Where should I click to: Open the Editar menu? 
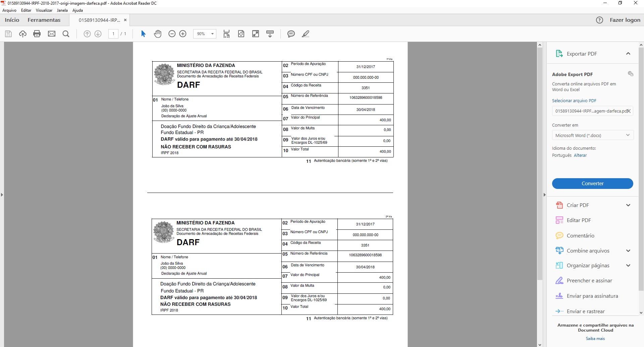[x=26, y=10]
